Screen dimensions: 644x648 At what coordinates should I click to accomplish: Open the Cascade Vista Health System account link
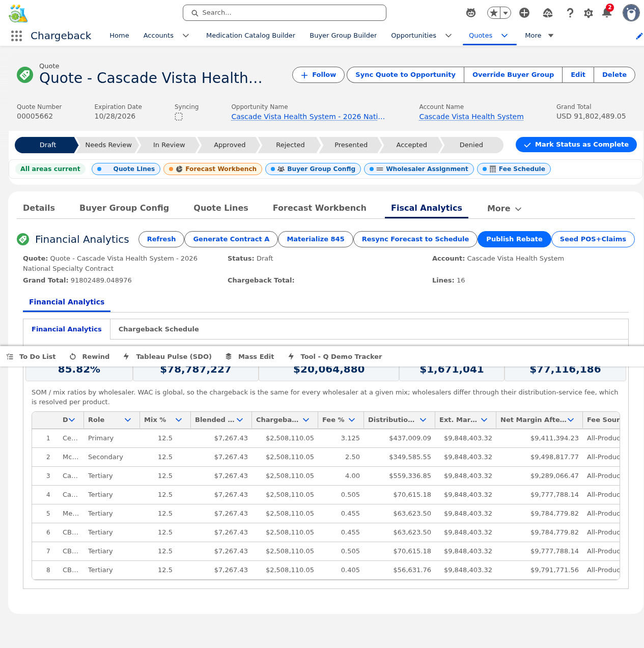pos(471,117)
